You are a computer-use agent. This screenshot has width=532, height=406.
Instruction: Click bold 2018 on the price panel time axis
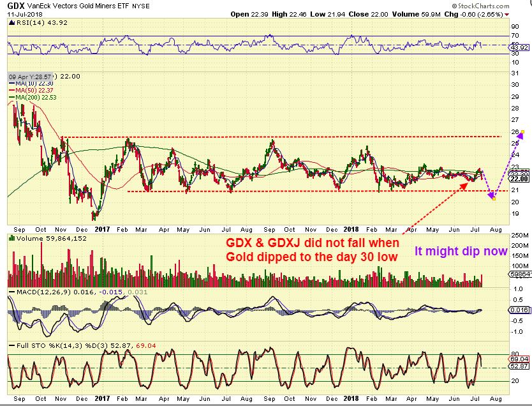tap(351, 229)
